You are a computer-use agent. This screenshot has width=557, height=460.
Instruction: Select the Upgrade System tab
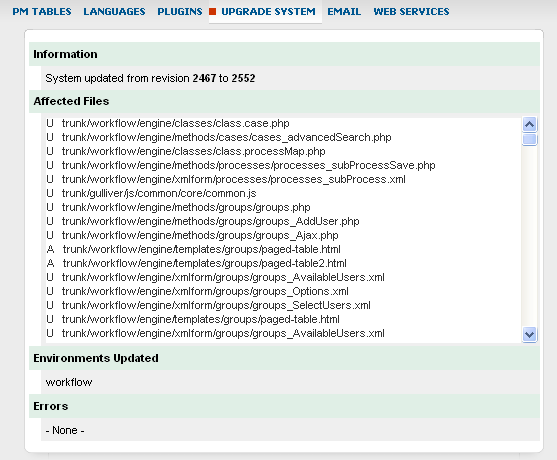coord(268,12)
